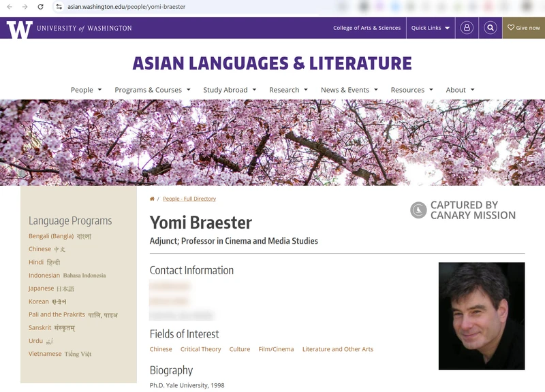Select the Literature and Other Arts field
Screen dimensions: 545x392
[338, 349]
